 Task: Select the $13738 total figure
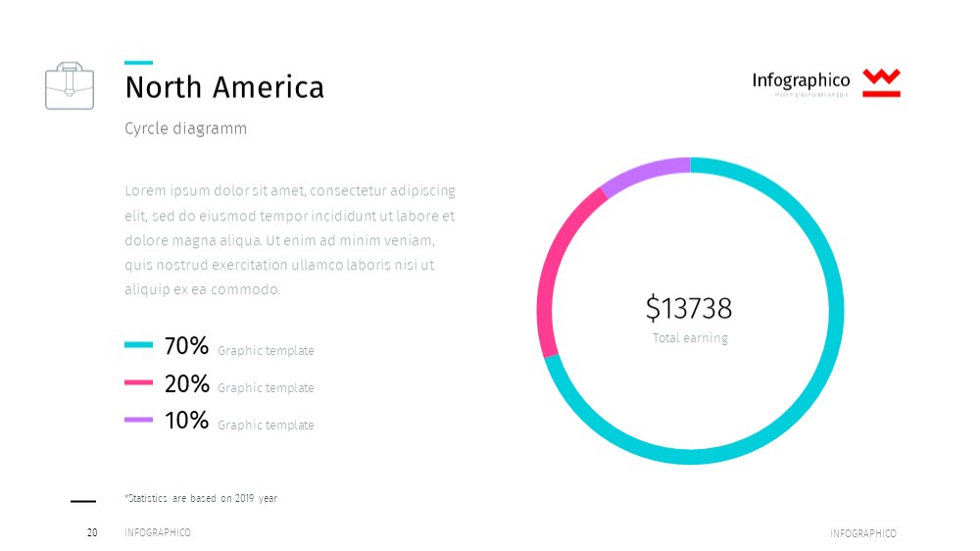tap(689, 308)
